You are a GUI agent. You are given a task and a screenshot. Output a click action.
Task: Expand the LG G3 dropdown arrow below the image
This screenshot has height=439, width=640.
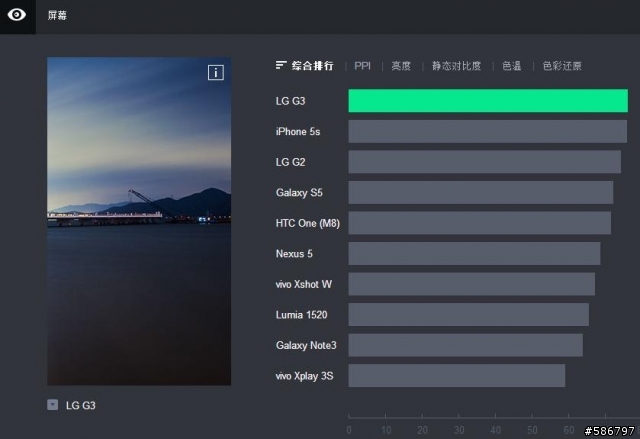point(52,405)
